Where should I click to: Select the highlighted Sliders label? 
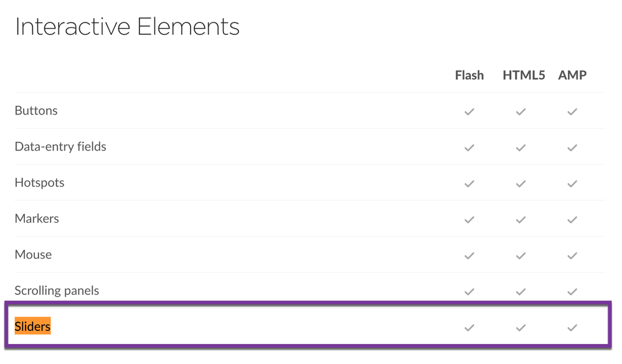[32, 327]
